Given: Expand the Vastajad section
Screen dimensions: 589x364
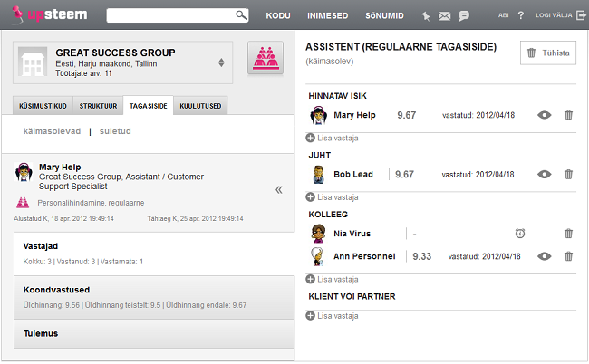Looking at the screenshot, I should coord(154,254).
